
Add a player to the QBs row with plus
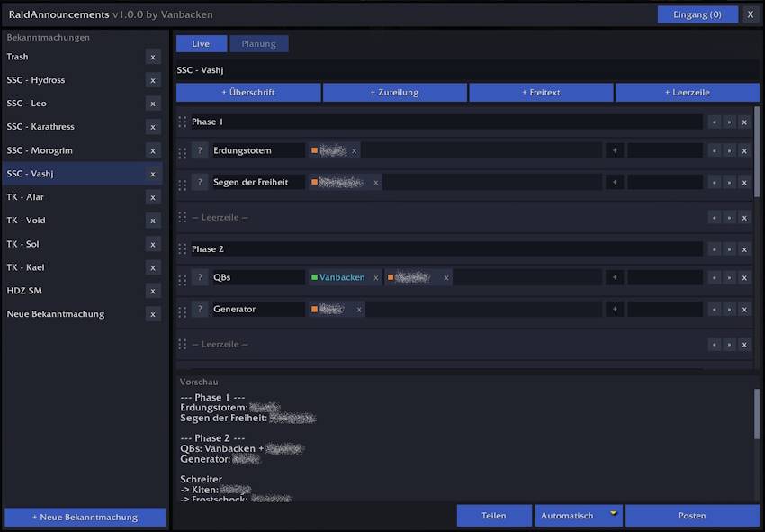tap(615, 277)
